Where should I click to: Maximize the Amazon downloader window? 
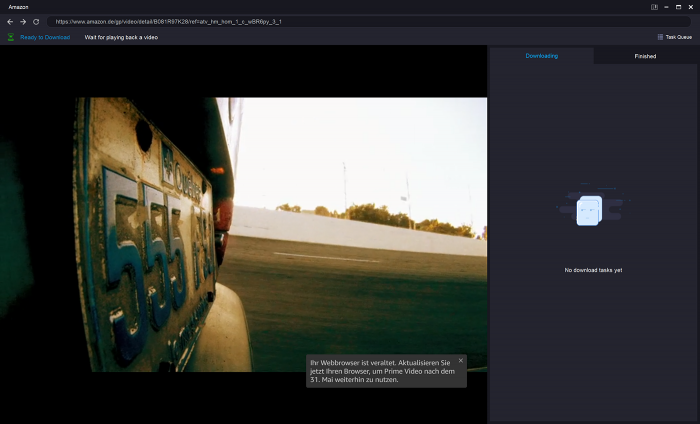pos(678,7)
